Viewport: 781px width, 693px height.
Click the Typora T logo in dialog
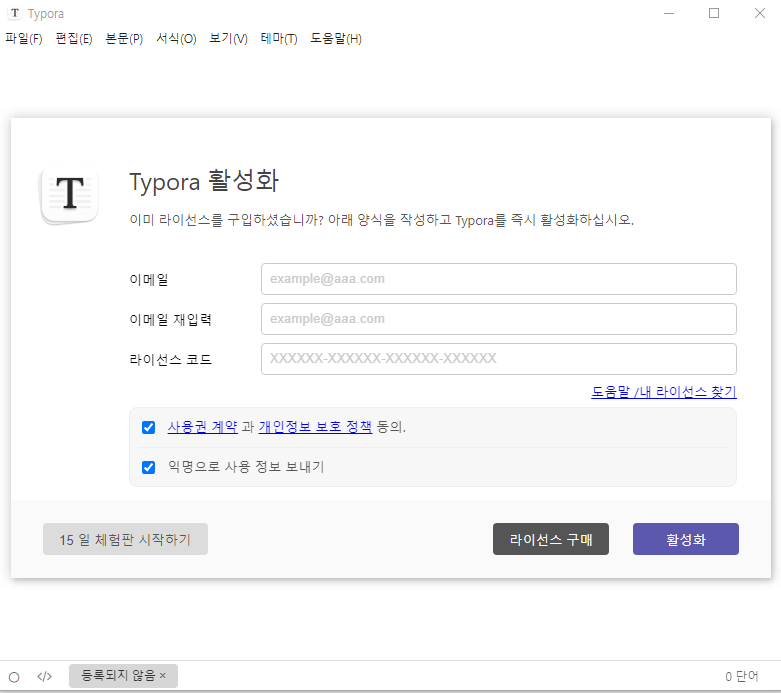pos(69,194)
